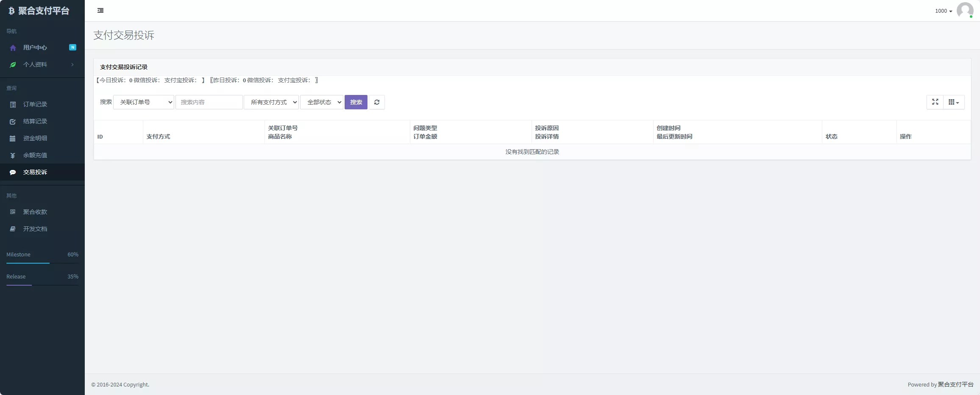
Task: Open the 所有支付方式 dropdown
Action: pos(271,102)
